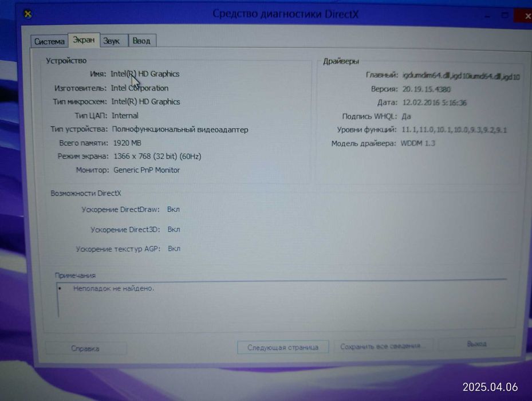Click the Примечания notes text box

coord(282,300)
